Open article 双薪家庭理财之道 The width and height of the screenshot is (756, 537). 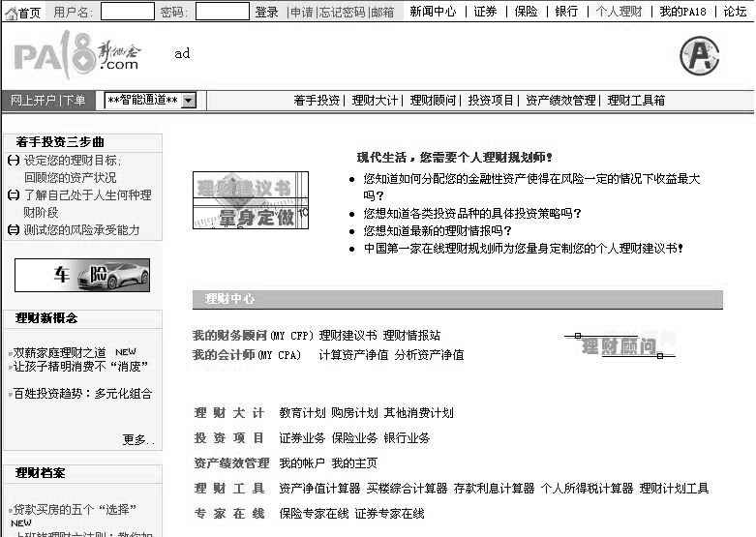59,353
